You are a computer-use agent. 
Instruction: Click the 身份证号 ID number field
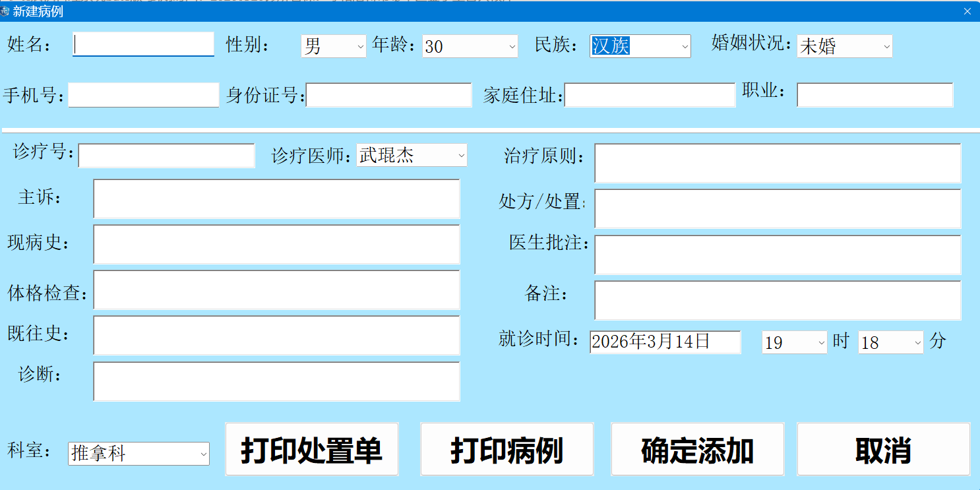point(389,94)
